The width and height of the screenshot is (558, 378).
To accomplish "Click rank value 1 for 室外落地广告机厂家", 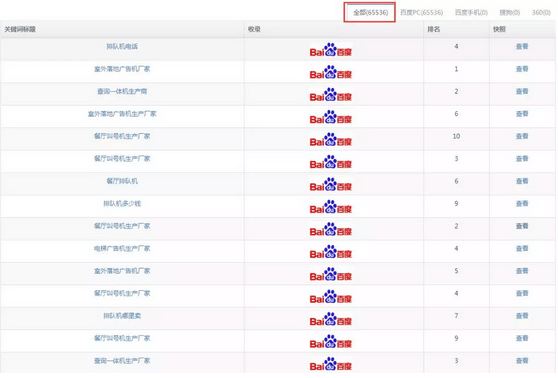I will [456, 69].
